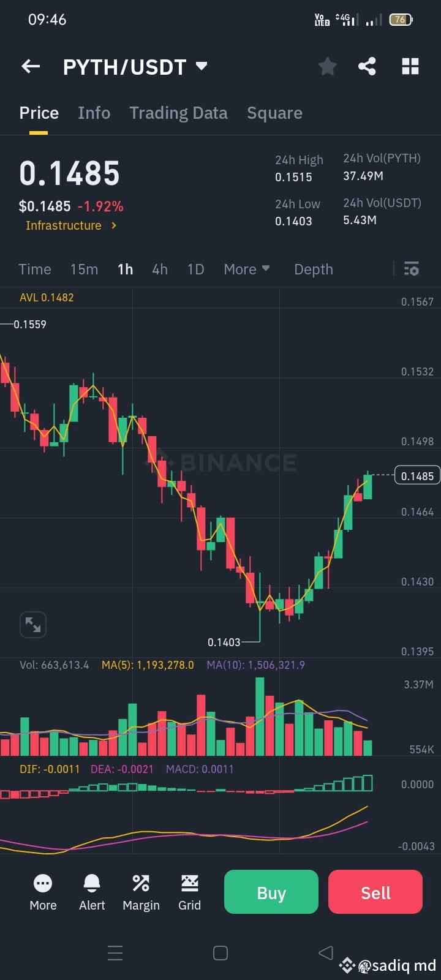The width and height of the screenshot is (441, 980).
Task: Open the Trading Data tab
Action: pos(178,113)
